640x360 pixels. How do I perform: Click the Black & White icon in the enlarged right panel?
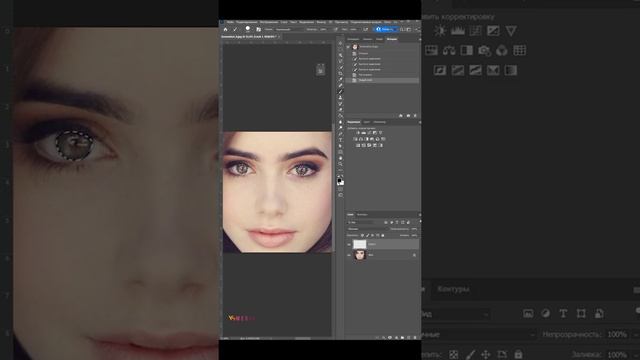click(467, 50)
